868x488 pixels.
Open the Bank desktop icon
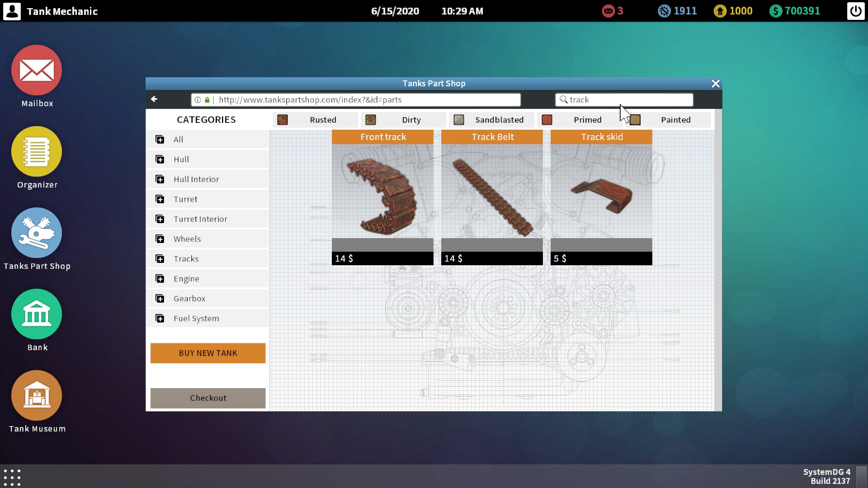click(x=37, y=314)
